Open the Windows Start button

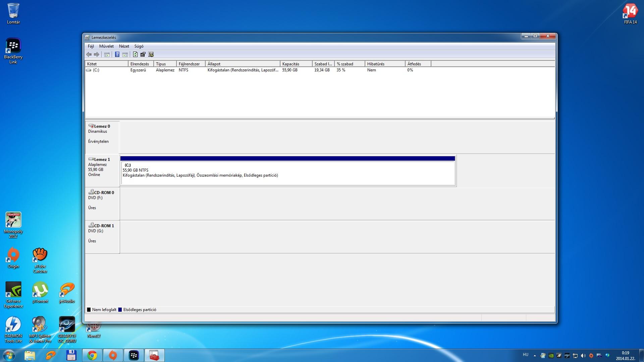pos(9,355)
